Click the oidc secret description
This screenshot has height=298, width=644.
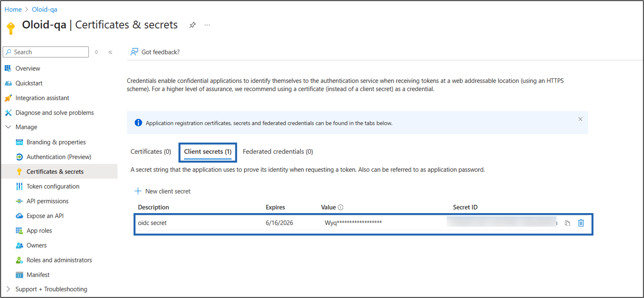(x=152, y=223)
